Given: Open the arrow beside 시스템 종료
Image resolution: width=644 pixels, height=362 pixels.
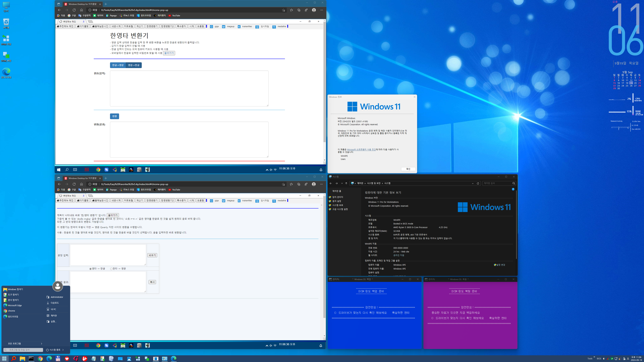Looking at the screenshot, I should [x=63, y=350].
